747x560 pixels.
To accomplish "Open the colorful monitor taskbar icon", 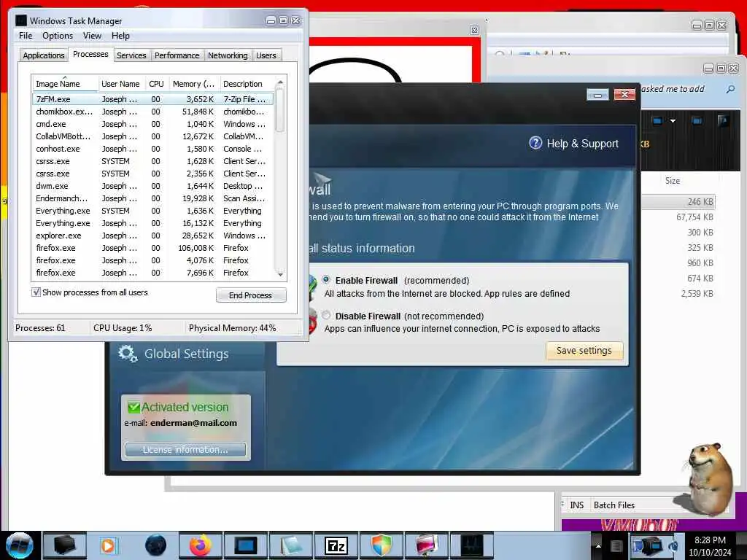I will (426, 545).
